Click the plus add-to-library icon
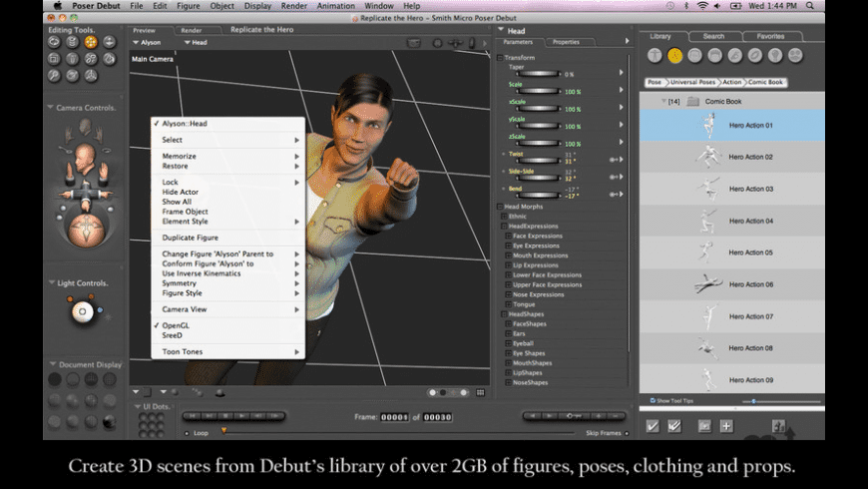This screenshot has height=489, width=868. 726,426
